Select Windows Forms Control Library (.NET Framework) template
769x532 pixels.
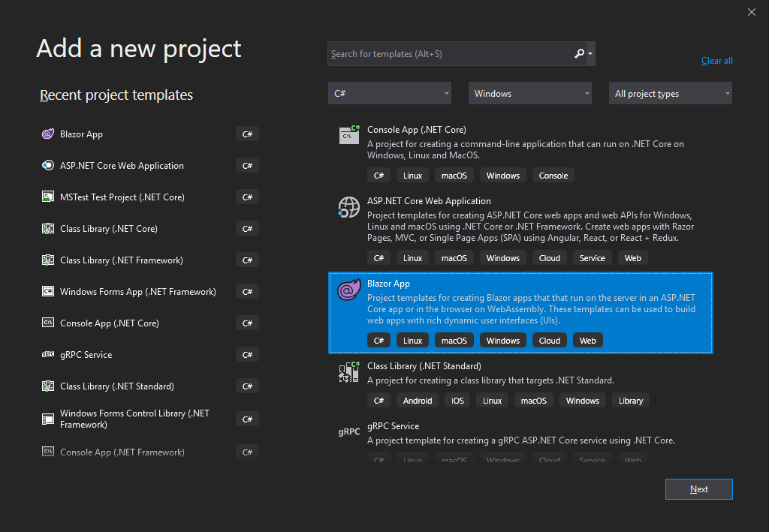click(x=149, y=419)
